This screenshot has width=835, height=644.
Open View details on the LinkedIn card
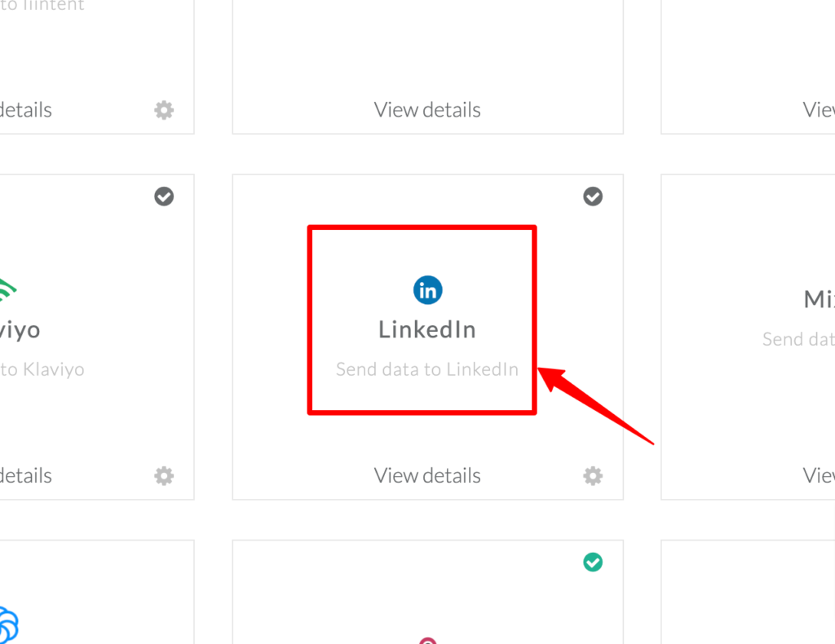tap(427, 476)
